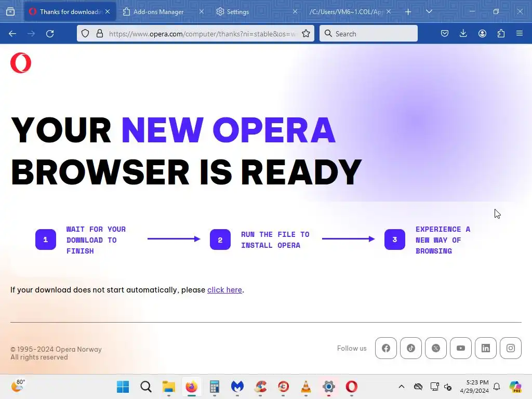Open the Downloads panel

pyautogui.click(x=463, y=34)
